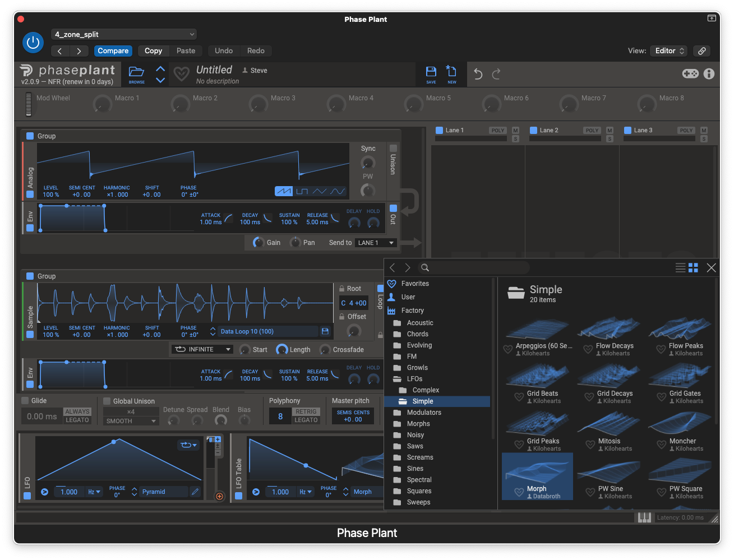Open the info icon in header
The width and height of the screenshot is (734, 560).
[709, 74]
